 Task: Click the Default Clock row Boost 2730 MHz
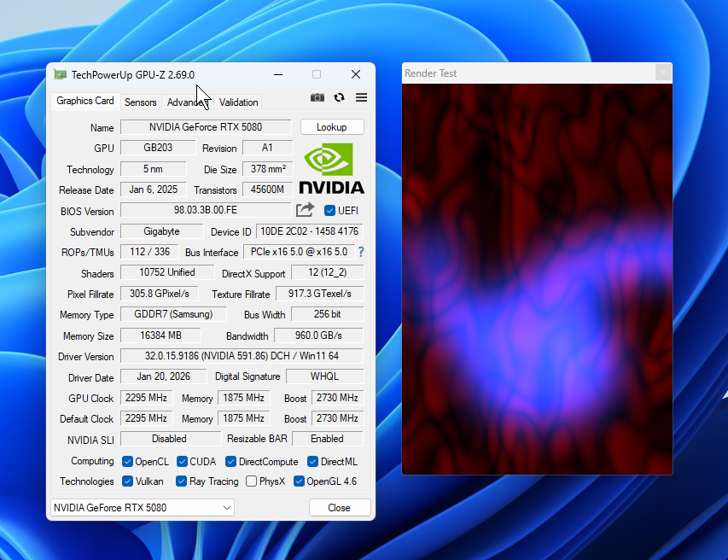click(337, 418)
